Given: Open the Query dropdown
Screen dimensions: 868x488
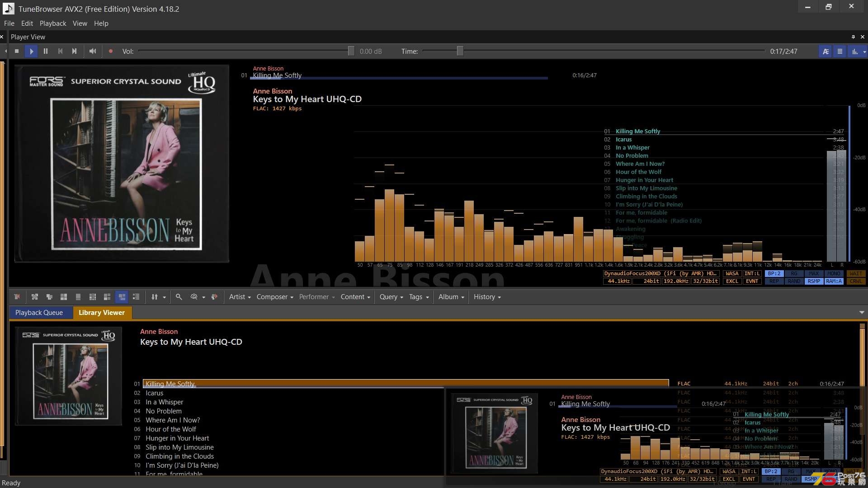Looking at the screenshot, I should pos(392,297).
